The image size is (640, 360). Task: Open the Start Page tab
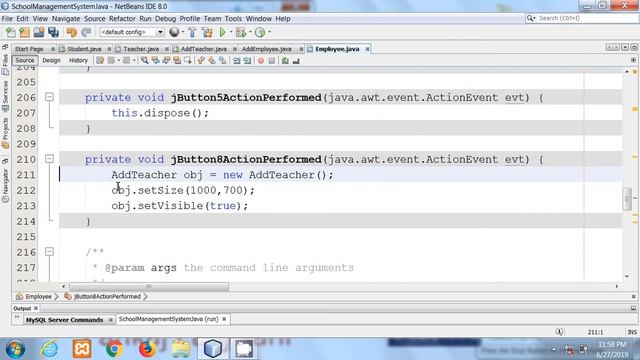coord(29,49)
